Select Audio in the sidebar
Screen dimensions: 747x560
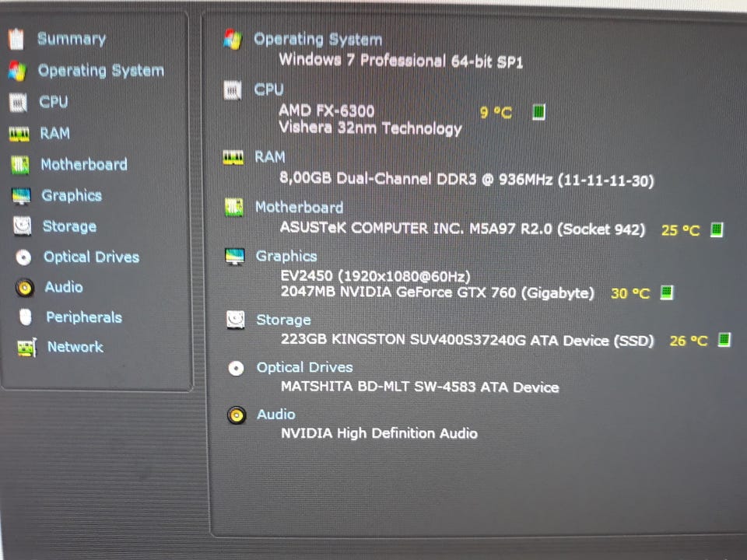(64, 287)
